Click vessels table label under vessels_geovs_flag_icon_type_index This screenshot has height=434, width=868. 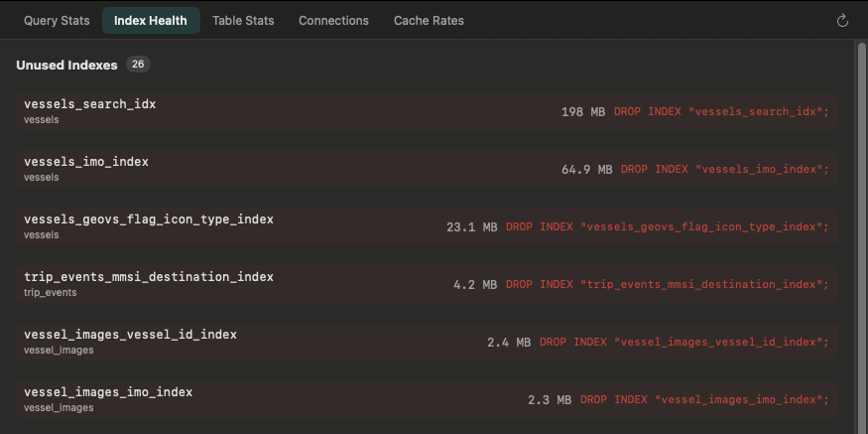[x=42, y=235]
